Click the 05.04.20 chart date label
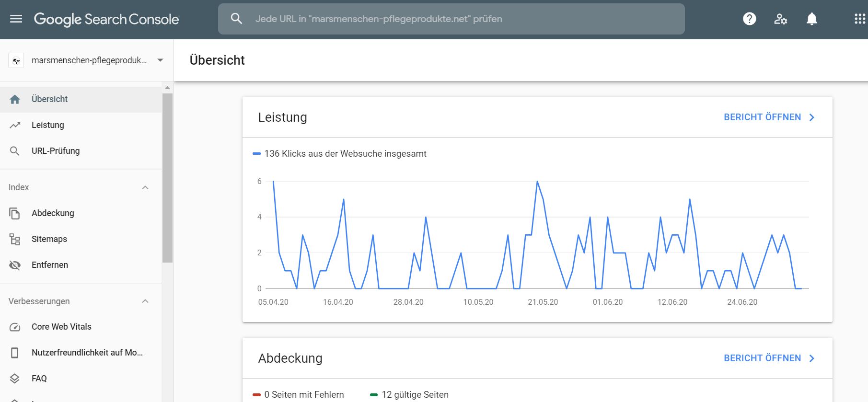The width and height of the screenshot is (868, 402). (273, 302)
